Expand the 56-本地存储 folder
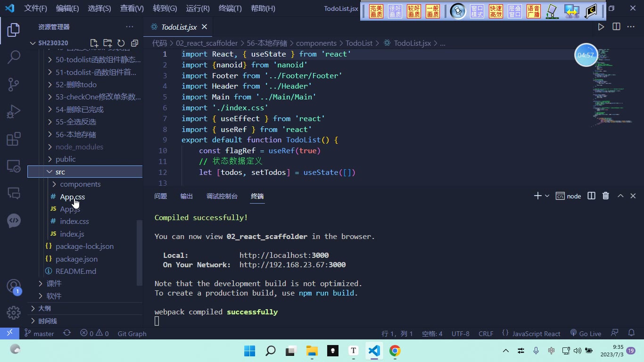Viewport: 644px width, 362px height. click(85, 134)
